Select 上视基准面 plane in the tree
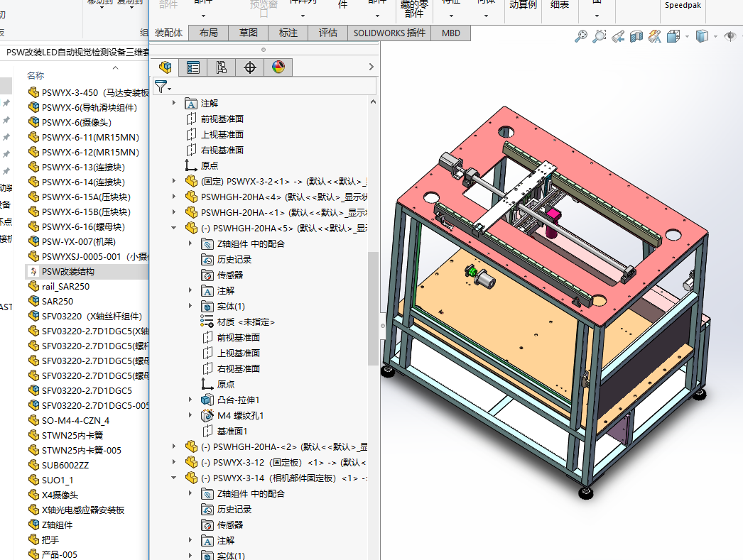This screenshot has height=560, width=743. click(x=222, y=134)
